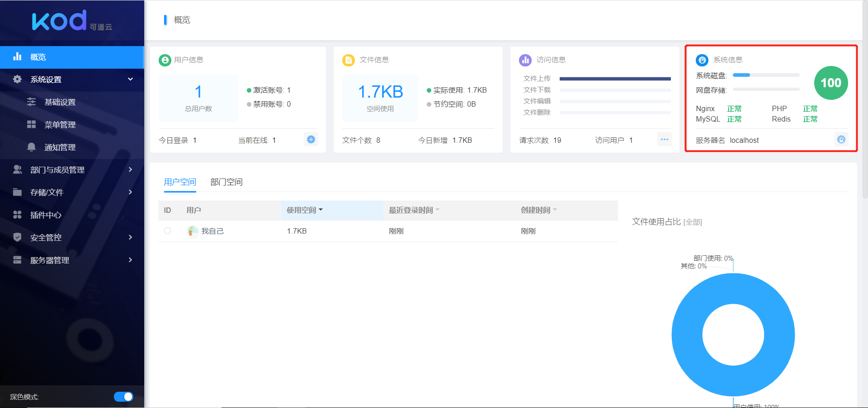Click the 激活账号: 1 legend entry
The height and width of the screenshot is (408, 868).
[269, 90]
